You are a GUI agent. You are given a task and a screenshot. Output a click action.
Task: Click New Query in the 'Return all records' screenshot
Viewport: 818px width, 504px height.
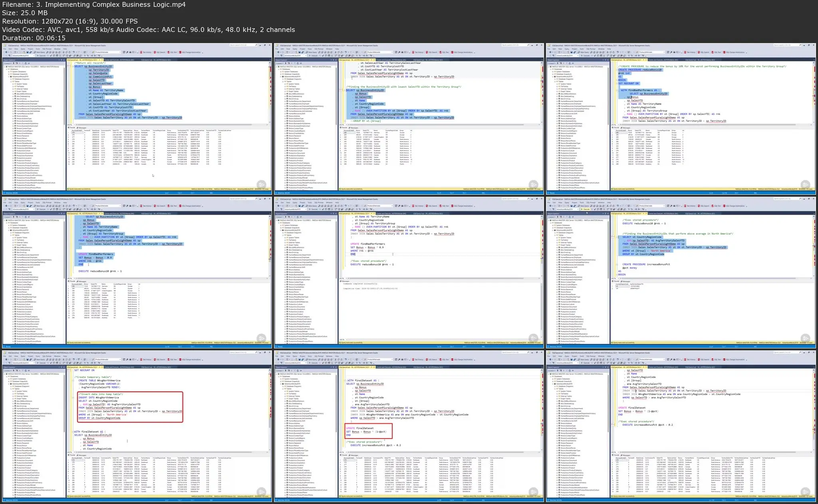(40, 52)
